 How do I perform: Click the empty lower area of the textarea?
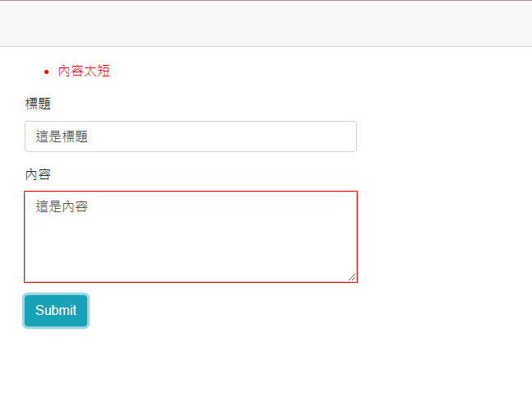tap(190, 259)
